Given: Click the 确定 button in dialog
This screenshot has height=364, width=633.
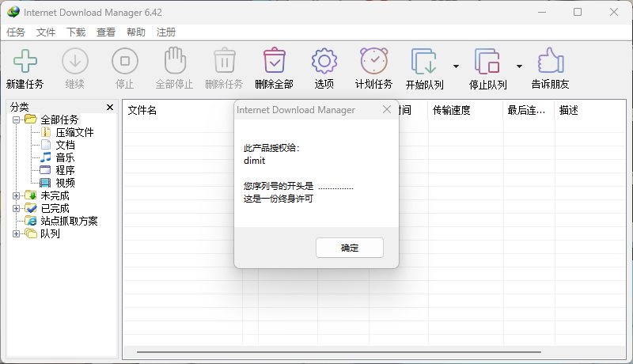Looking at the screenshot, I should (350, 248).
